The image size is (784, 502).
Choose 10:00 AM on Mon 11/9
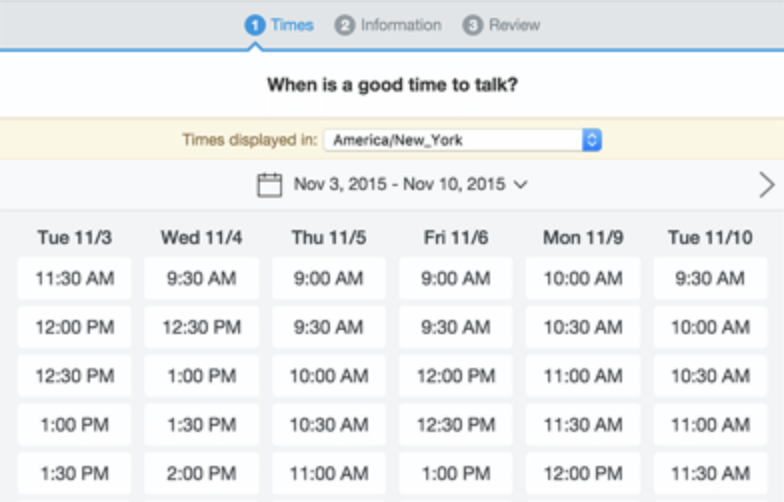[583, 278]
